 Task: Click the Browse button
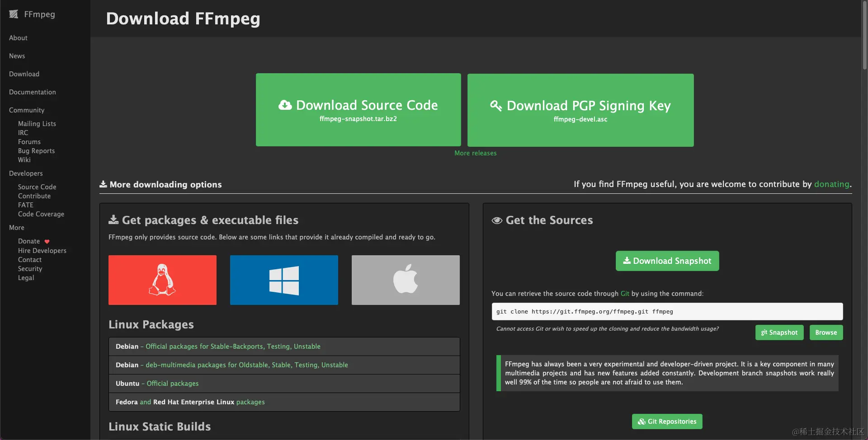click(x=826, y=332)
